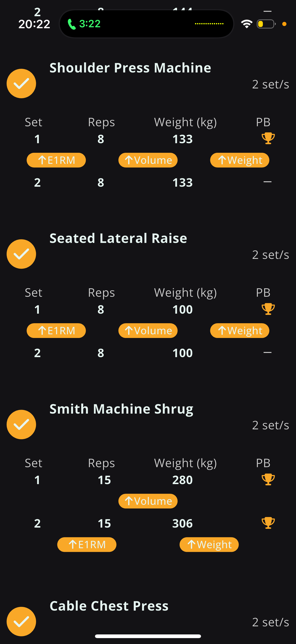Tap the Shoulder Press Machine set 1 trophy
The width and height of the screenshot is (296, 644).
268,138
